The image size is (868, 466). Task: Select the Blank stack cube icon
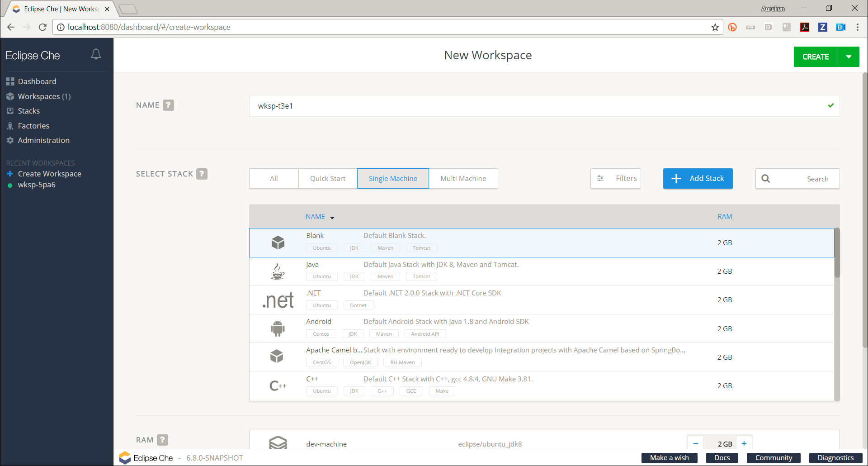pos(278,243)
